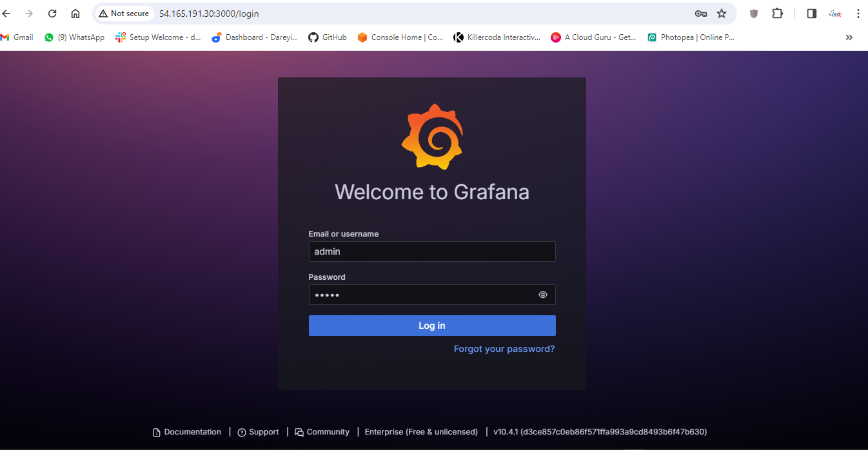The image size is (868, 450).
Task: Click Enterprise (Free & unlicensed) link
Action: click(x=421, y=432)
